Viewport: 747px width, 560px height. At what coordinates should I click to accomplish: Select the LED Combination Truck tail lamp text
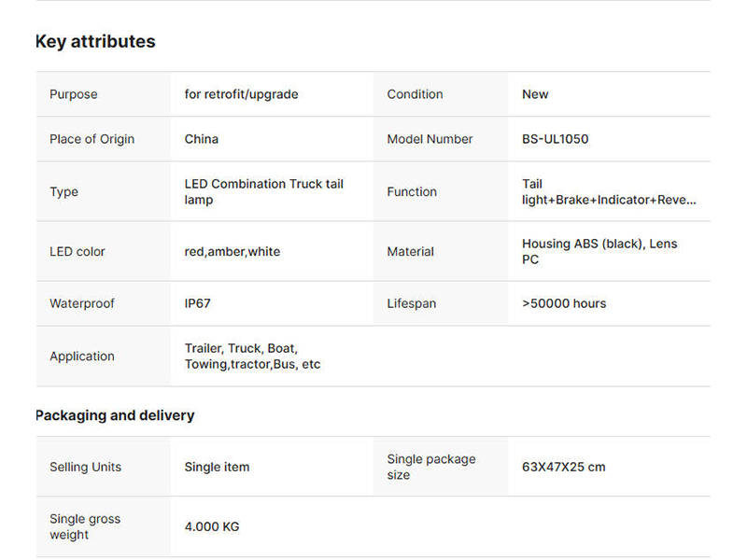[x=263, y=191]
